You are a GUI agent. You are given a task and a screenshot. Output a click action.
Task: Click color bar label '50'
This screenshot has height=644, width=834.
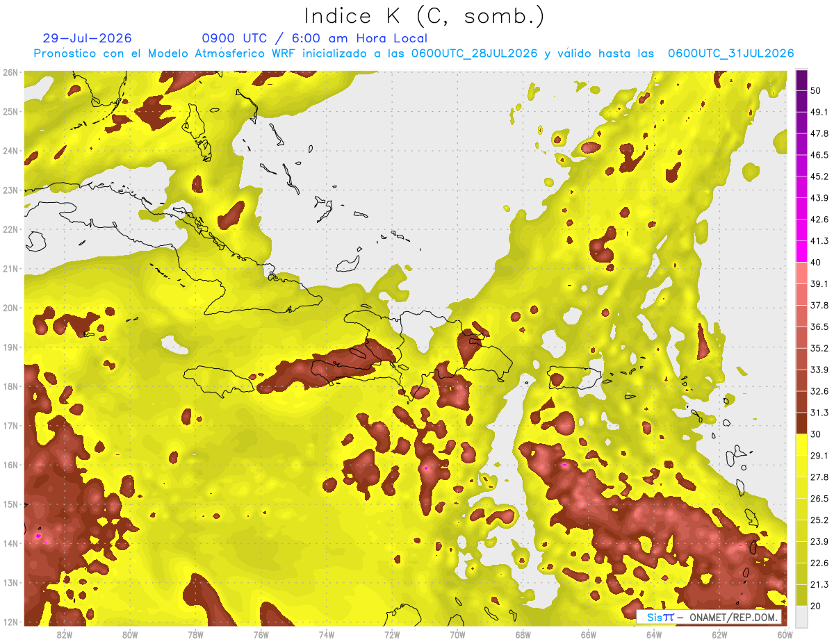pyautogui.click(x=816, y=90)
